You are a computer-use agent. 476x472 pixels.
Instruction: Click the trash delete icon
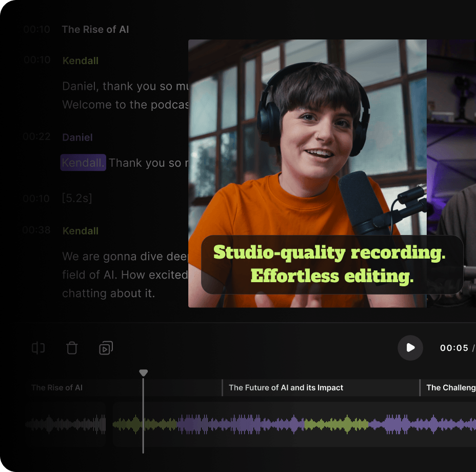point(72,348)
